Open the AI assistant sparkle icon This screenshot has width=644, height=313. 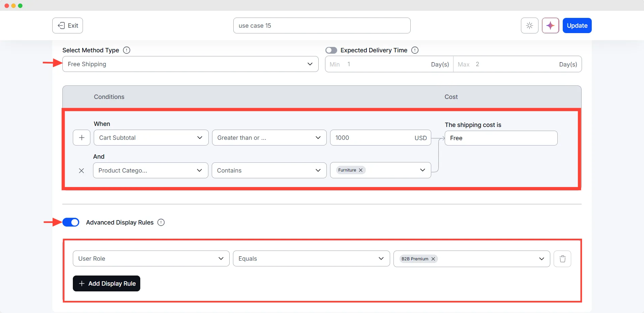[550, 25]
